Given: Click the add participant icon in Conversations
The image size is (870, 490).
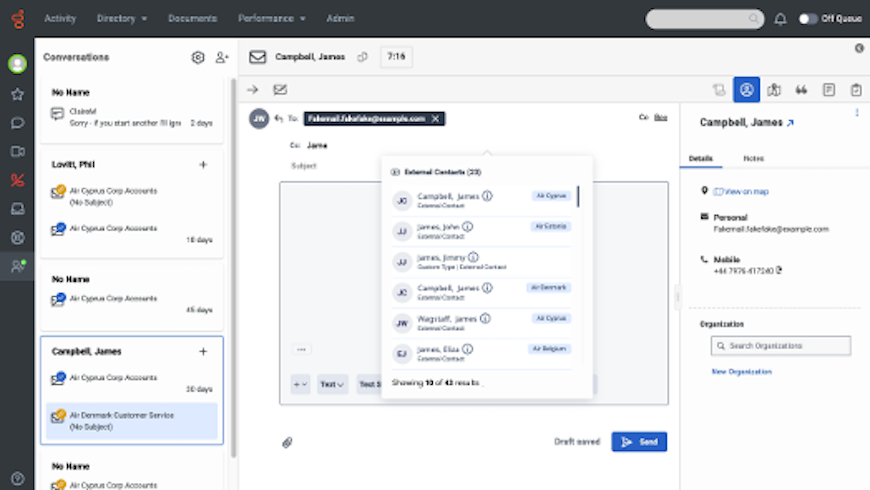Looking at the screenshot, I should 221,58.
